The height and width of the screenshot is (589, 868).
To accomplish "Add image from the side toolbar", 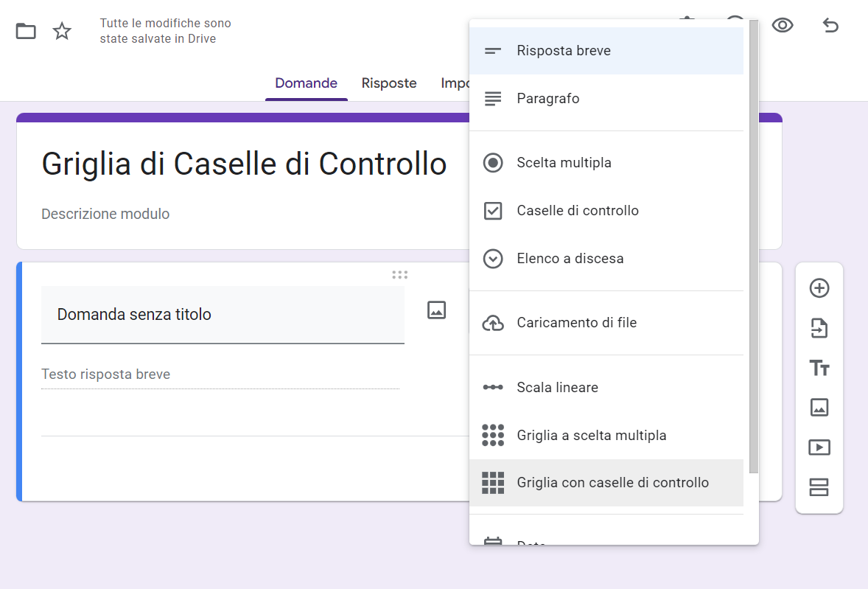I will tap(819, 407).
